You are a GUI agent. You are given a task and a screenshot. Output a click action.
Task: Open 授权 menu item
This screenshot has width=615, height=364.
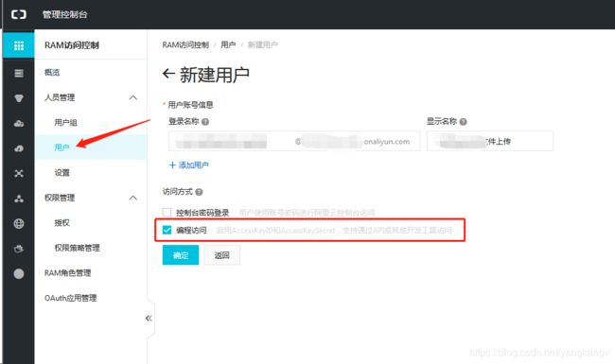[61, 223]
